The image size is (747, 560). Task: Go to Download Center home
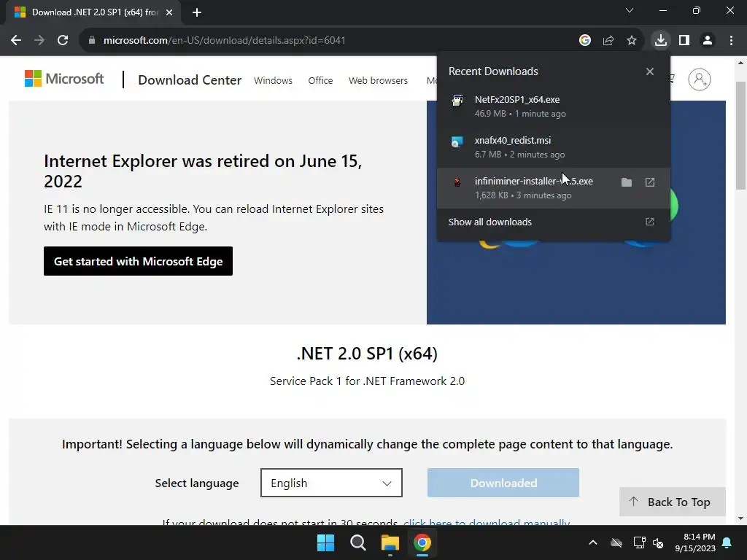pyautogui.click(x=190, y=80)
